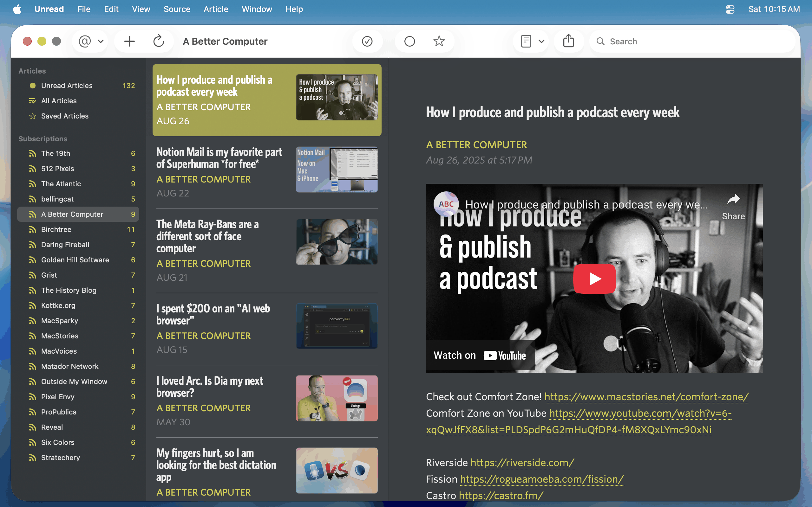Viewport: 812px width, 507px height.
Task: Click the All Articles list icon
Action: pyautogui.click(x=33, y=101)
